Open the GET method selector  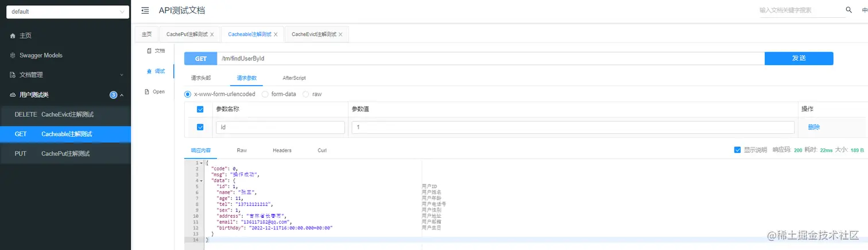(x=201, y=59)
